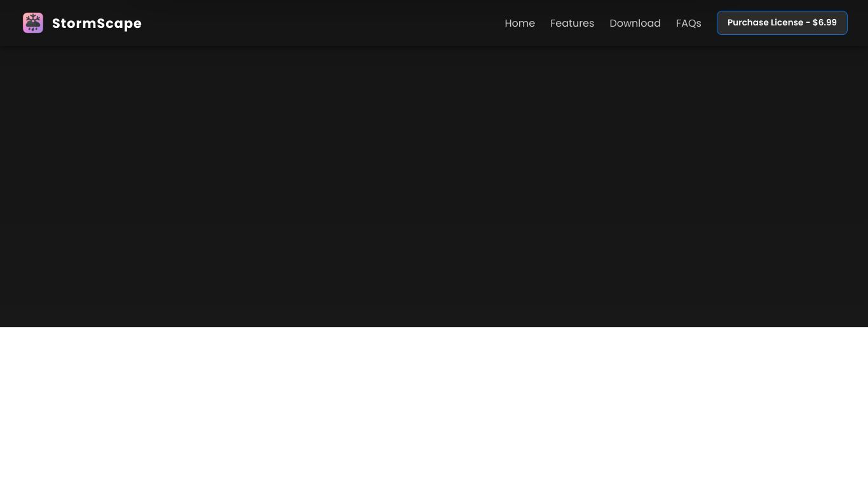Click the StormScape app logo icon
Viewport: 868px width, 488px height.
33,23
